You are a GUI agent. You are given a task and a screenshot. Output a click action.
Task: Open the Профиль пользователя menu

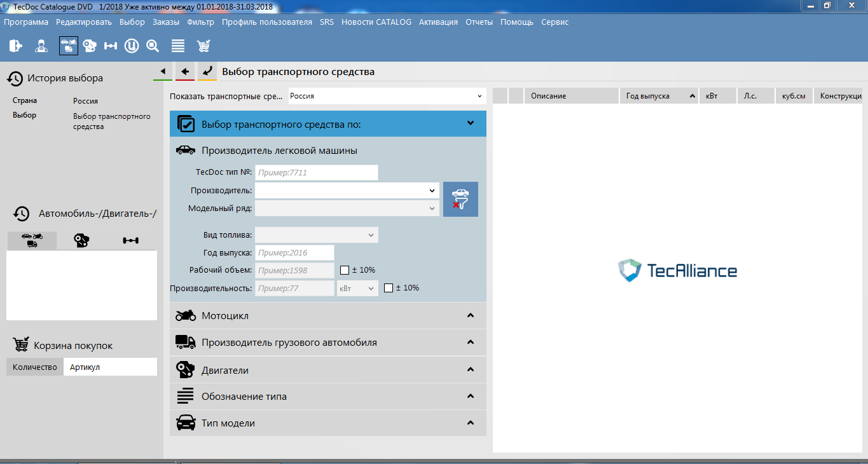point(267,22)
